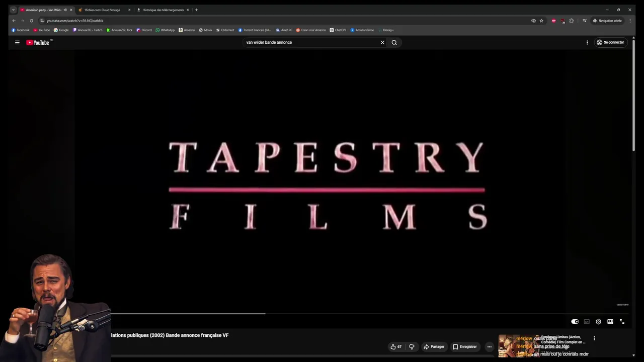Open the Chrome three-dot menu
This screenshot has width=644, height=362.
tap(630, 21)
